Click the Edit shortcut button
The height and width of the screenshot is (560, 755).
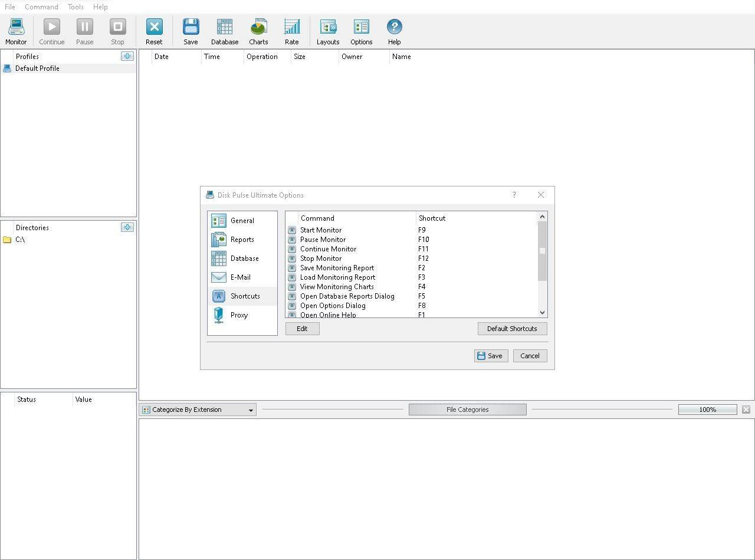click(302, 329)
